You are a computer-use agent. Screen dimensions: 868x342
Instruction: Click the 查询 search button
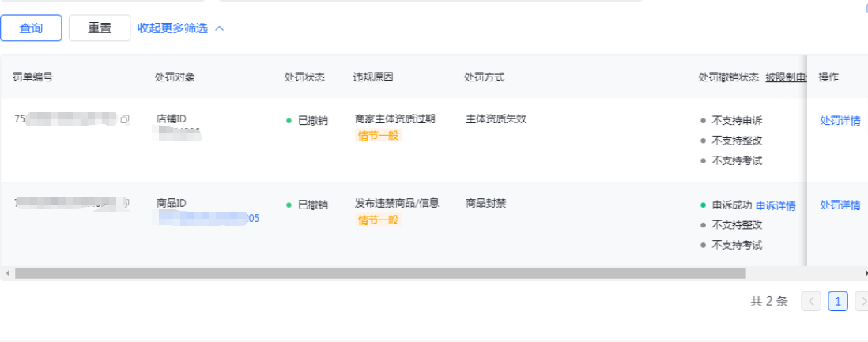pos(31,28)
